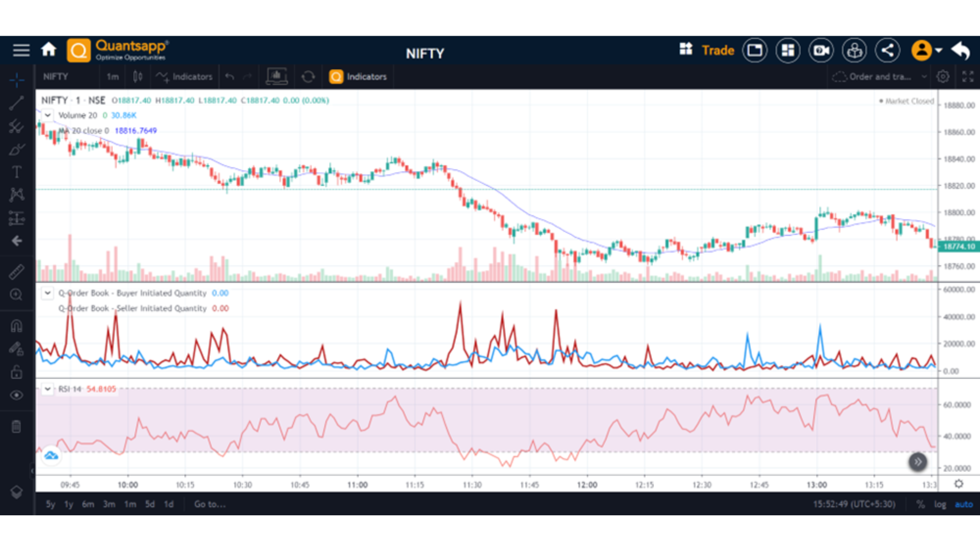980x551 pixels.
Task: Select the 1y time range tab
Action: pos(68,504)
